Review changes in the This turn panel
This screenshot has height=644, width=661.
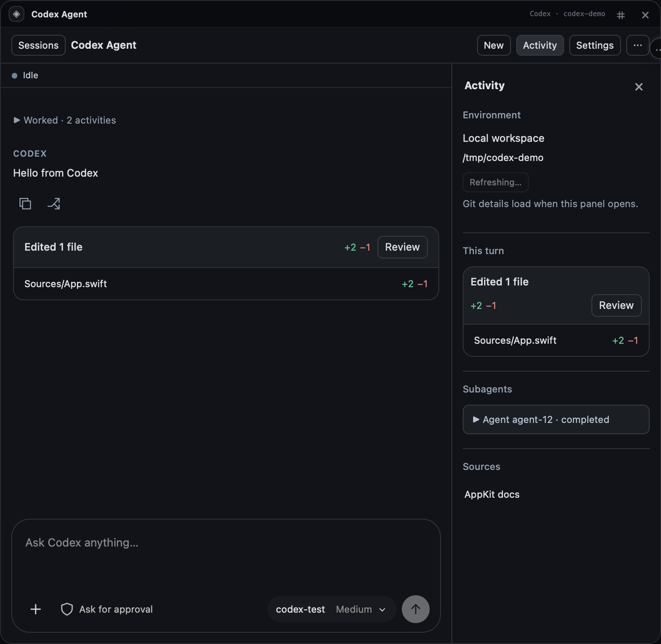[616, 305]
